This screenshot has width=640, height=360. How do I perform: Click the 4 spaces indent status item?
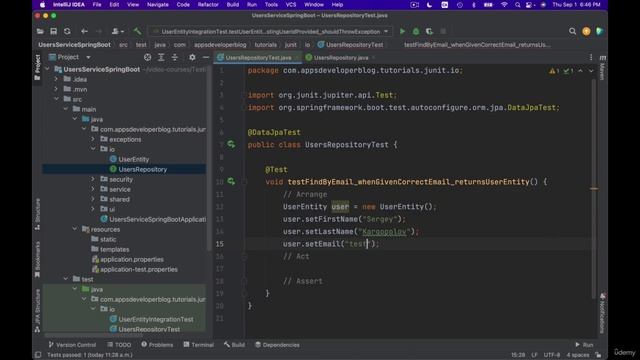pyautogui.click(x=578, y=355)
